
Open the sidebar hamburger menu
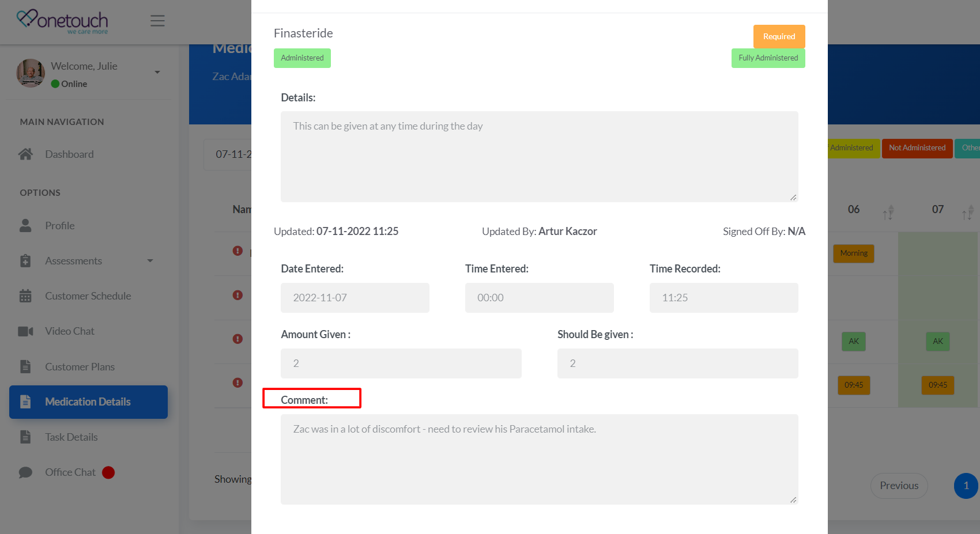tap(157, 20)
